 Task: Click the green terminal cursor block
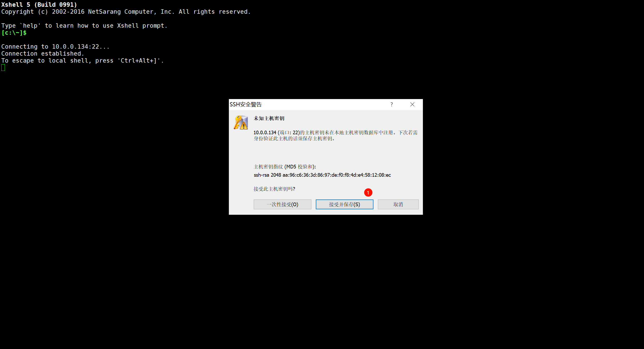pyautogui.click(x=3, y=68)
